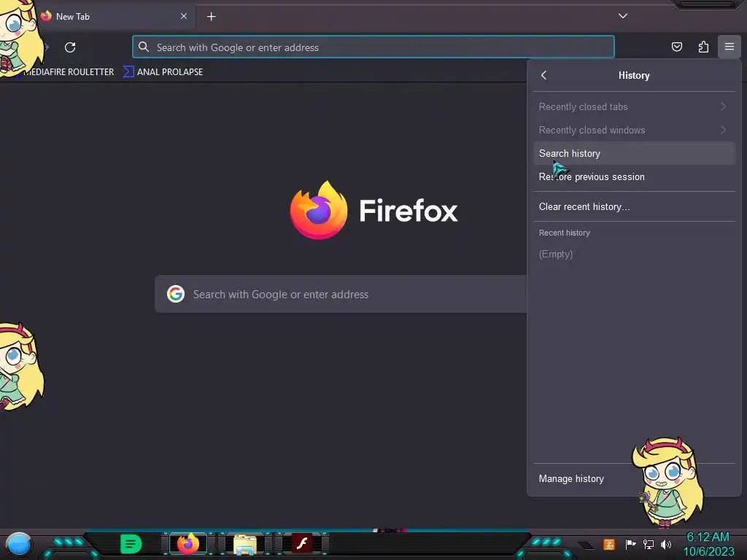
Task: Choose Restore previous session
Action: [x=634, y=176]
